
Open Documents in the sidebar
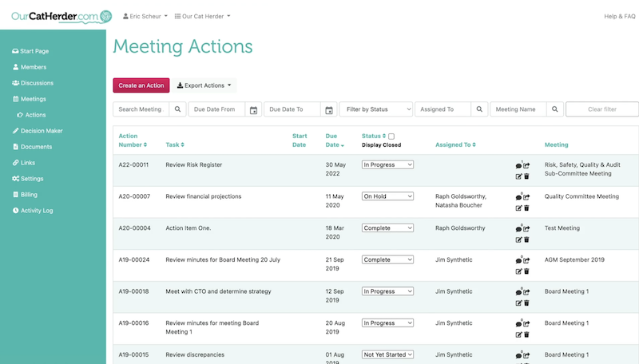tap(32, 147)
